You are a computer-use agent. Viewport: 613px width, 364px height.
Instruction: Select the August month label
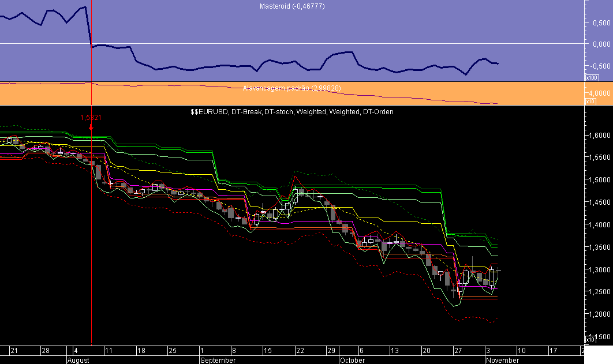[78, 360]
